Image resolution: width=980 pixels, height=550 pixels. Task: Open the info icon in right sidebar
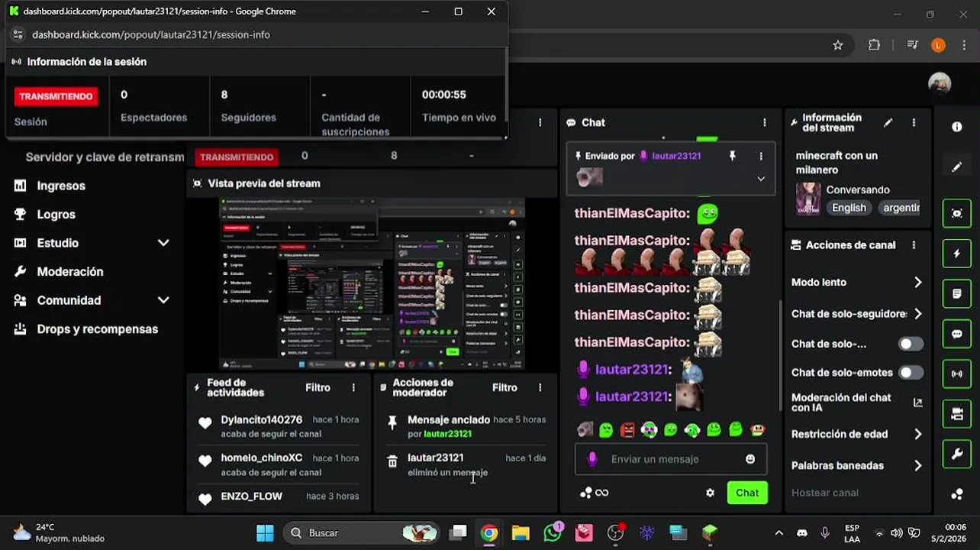(956, 127)
